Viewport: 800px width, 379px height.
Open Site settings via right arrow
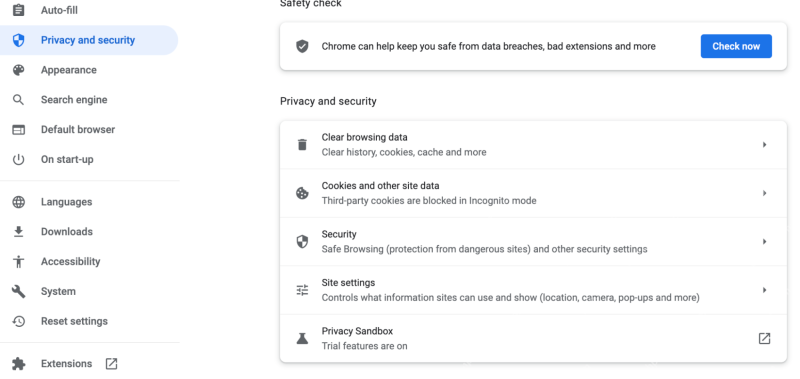(764, 290)
